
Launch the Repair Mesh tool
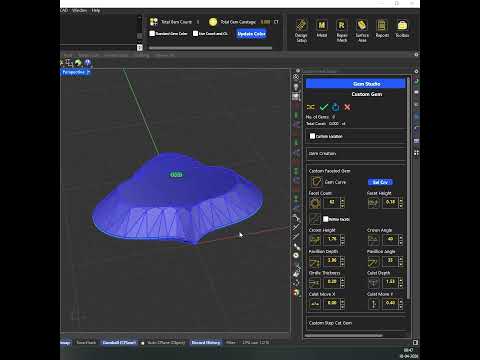pos(342,30)
